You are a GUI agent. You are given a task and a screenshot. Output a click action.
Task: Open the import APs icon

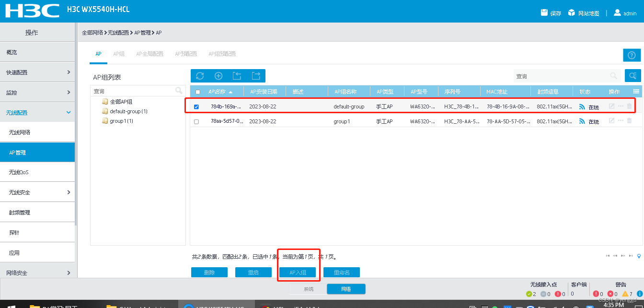pos(237,75)
